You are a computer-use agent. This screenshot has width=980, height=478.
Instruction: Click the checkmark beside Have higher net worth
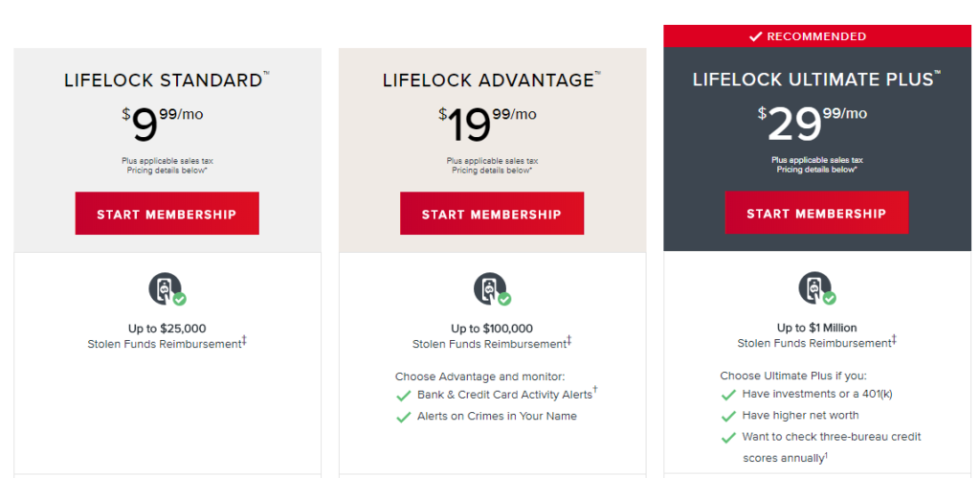[728, 416]
